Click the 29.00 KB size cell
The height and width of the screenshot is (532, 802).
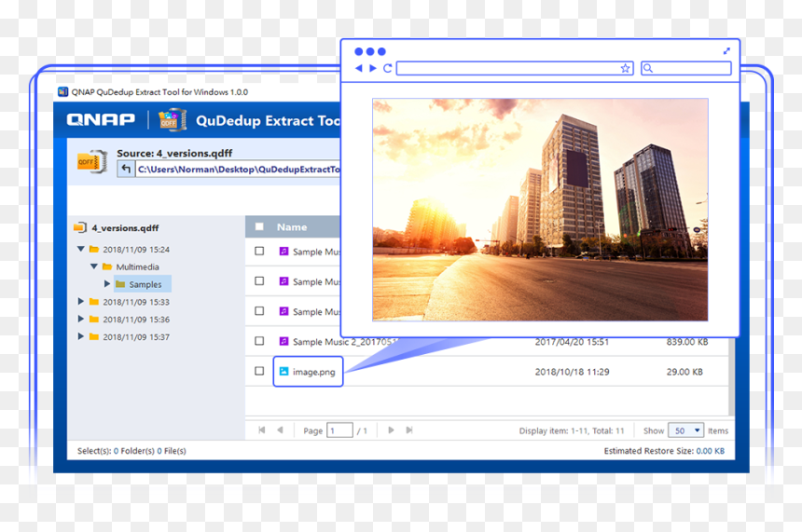(x=684, y=372)
